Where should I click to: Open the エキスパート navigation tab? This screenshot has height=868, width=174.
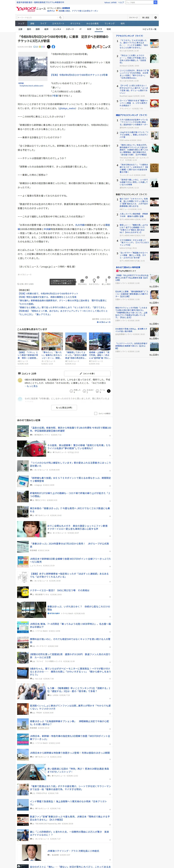click(x=58, y=24)
